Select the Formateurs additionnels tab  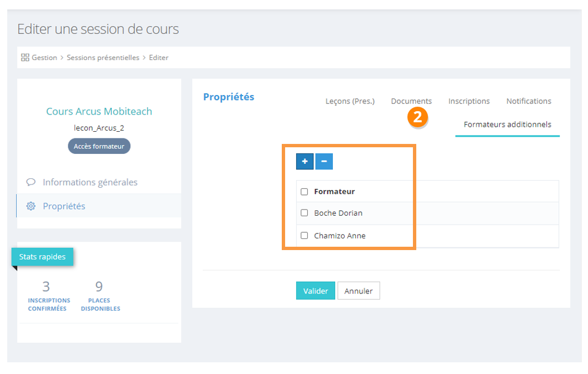click(507, 124)
